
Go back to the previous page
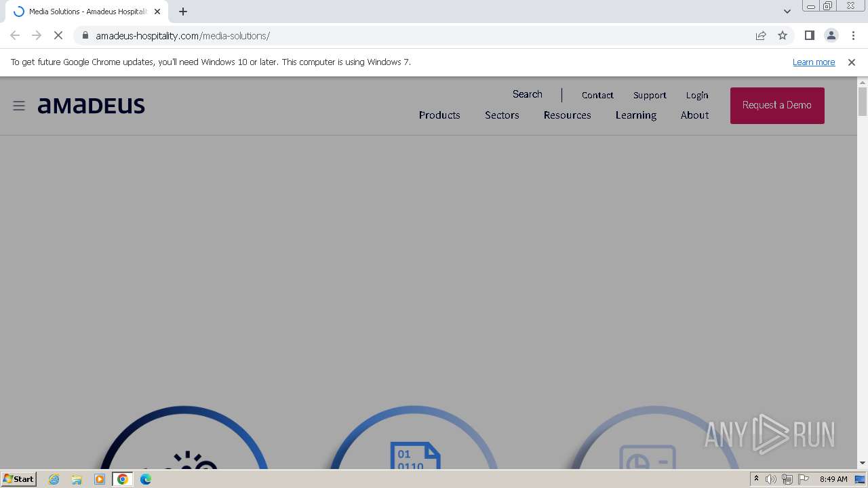pyautogui.click(x=15, y=35)
